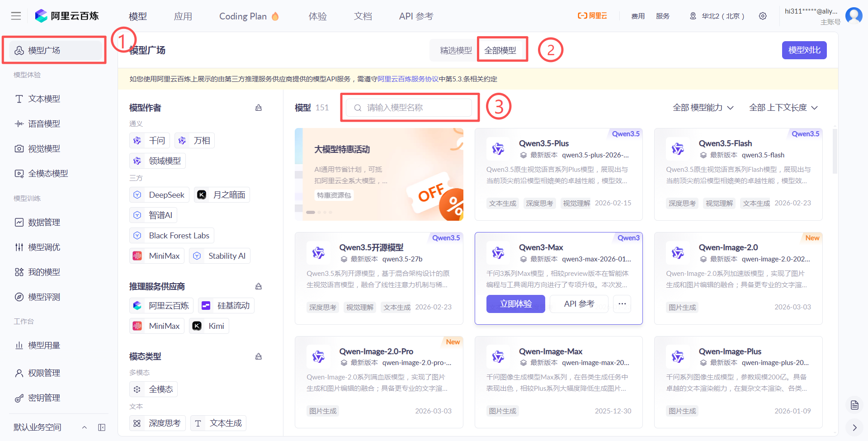Image resolution: width=868 pixels, height=441 pixels.
Task: Open the document icon at right edge
Action: (854, 405)
